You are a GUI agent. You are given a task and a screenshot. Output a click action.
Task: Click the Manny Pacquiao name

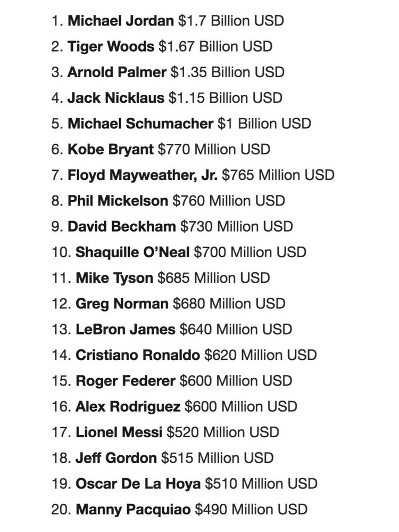pos(133,510)
